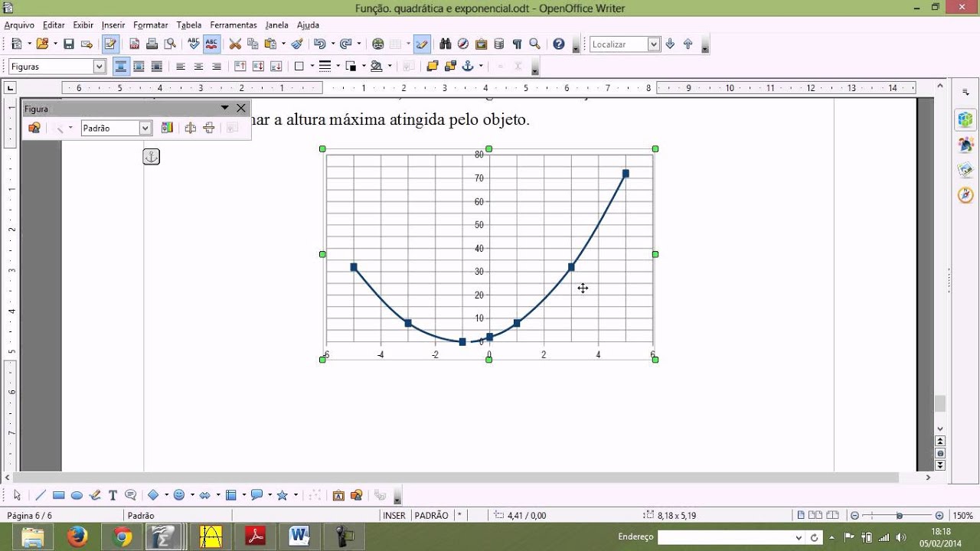Toggle AutoSpellcheck
The width and height of the screenshot is (980, 551).
click(211, 44)
